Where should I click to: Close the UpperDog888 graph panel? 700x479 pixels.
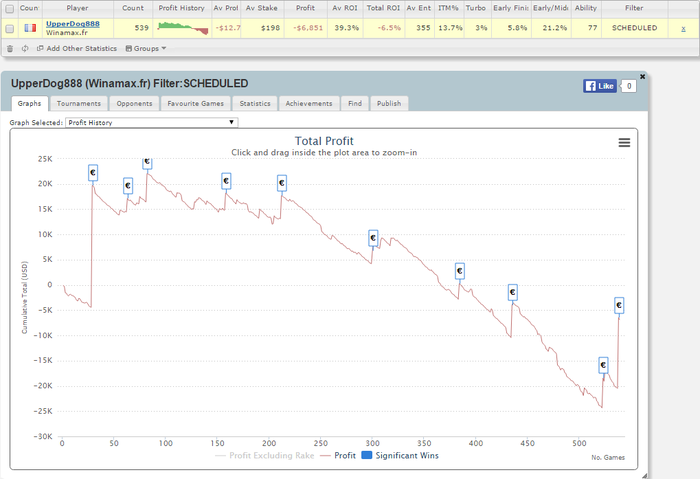coord(642,77)
